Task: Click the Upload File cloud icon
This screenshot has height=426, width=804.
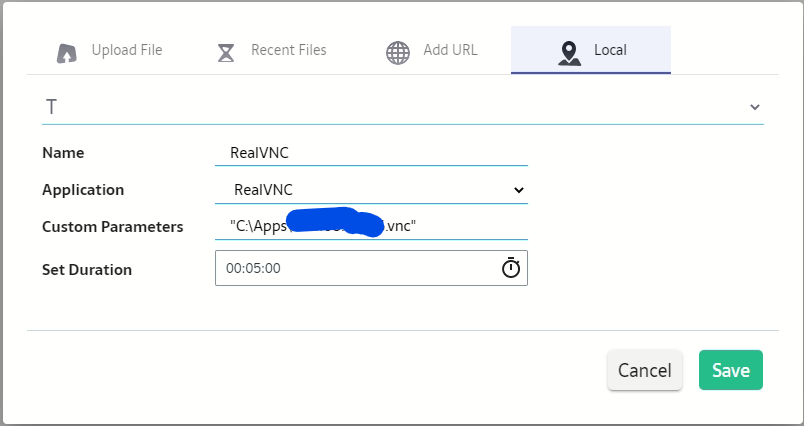Action: 67,52
